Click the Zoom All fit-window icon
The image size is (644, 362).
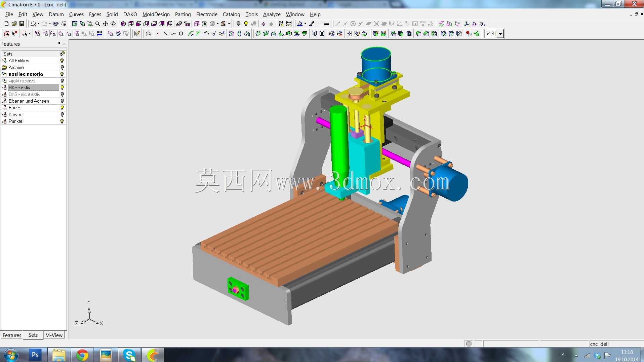click(x=75, y=24)
